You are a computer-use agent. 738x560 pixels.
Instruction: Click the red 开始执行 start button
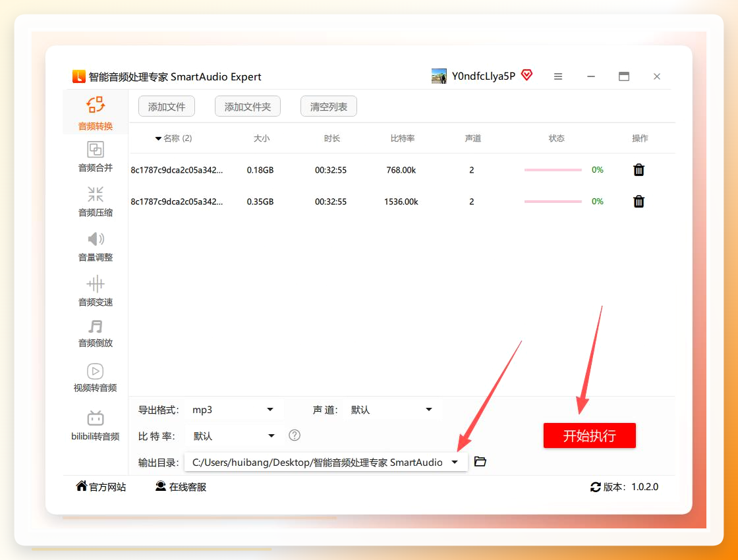tap(589, 435)
